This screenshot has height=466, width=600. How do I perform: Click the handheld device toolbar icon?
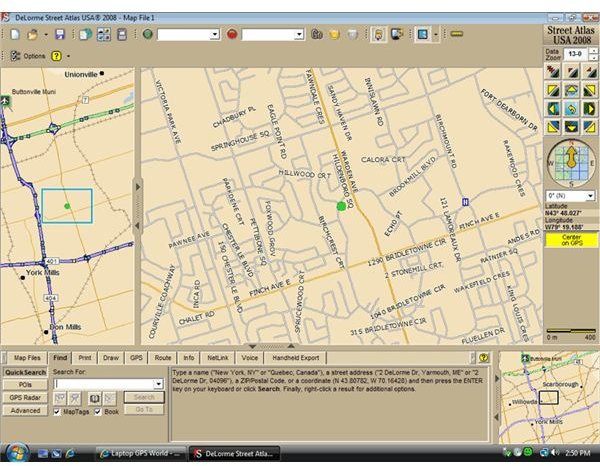pos(122,34)
